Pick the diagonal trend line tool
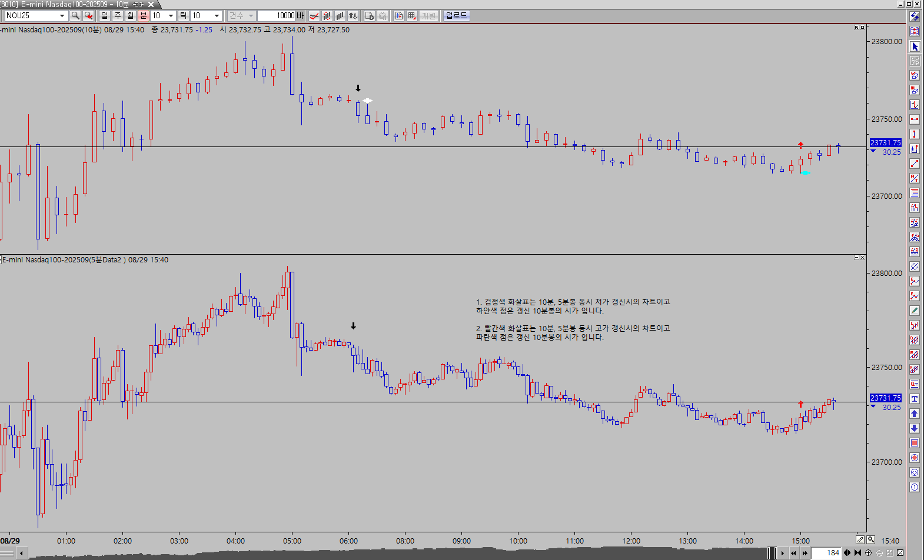 (915, 164)
